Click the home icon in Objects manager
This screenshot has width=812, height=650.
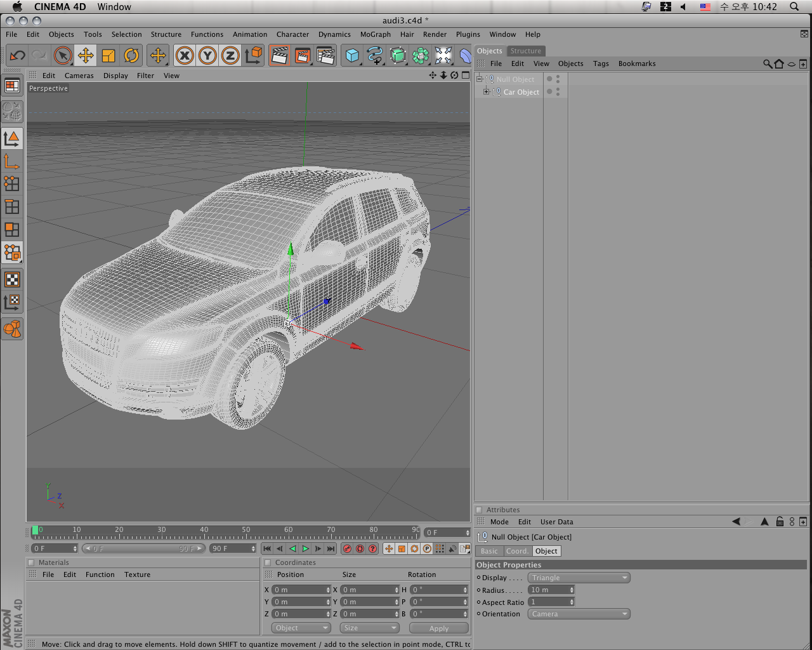779,63
